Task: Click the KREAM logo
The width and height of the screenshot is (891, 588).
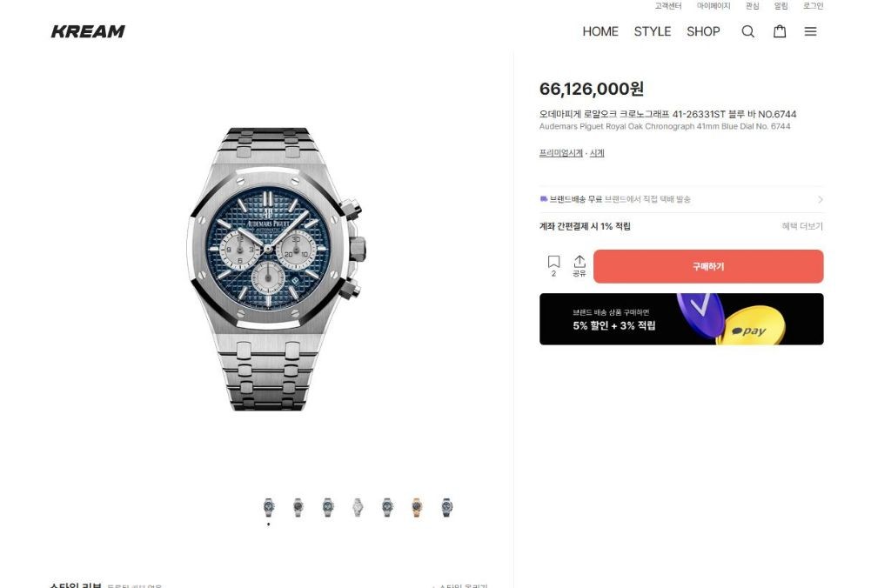Action: (x=88, y=31)
